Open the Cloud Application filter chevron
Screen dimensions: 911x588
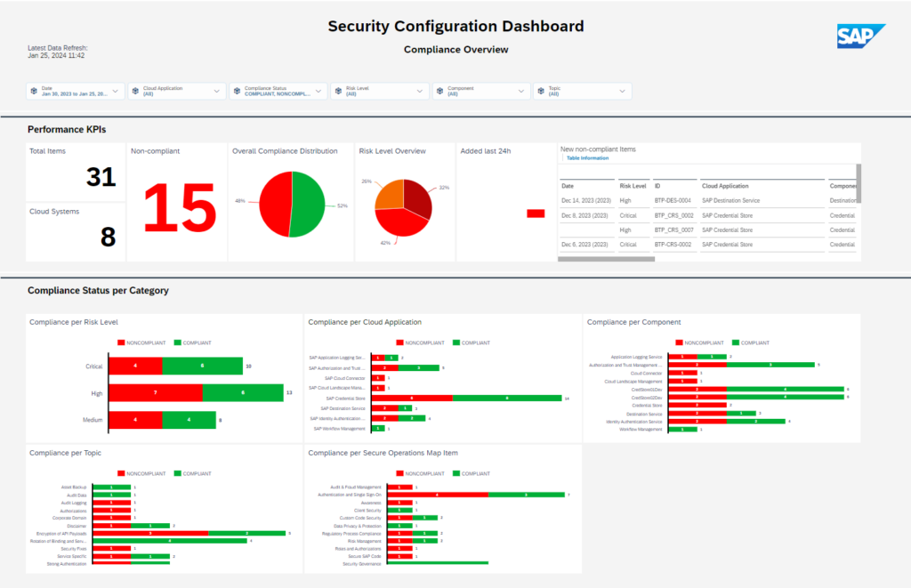(x=217, y=92)
